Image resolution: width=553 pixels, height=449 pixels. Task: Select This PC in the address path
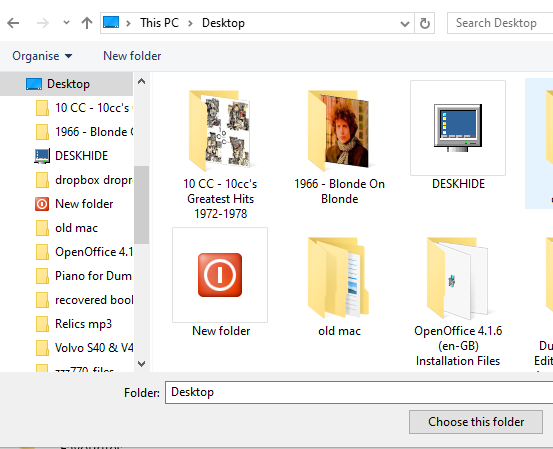click(159, 23)
